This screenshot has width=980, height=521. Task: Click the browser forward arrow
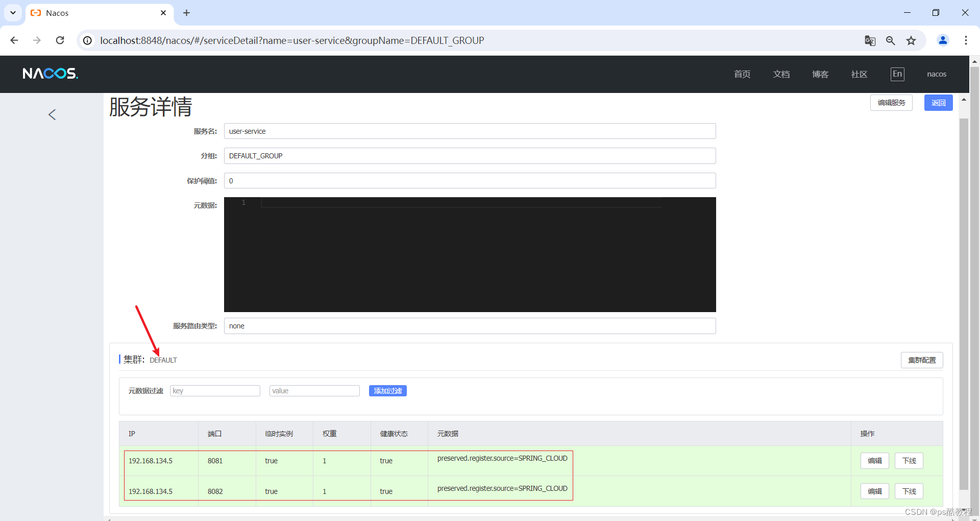(x=37, y=40)
